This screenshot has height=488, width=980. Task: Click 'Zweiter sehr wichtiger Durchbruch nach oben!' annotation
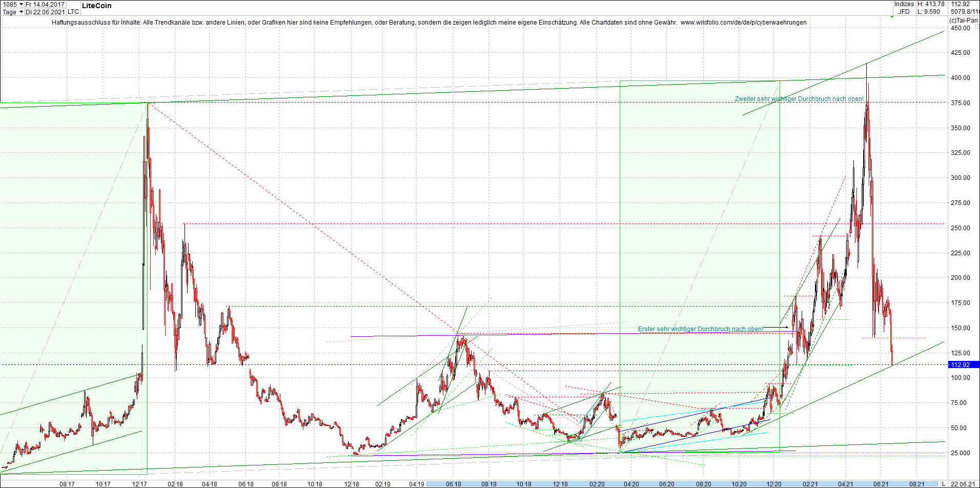pyautogui.click(x=799, y=99)
